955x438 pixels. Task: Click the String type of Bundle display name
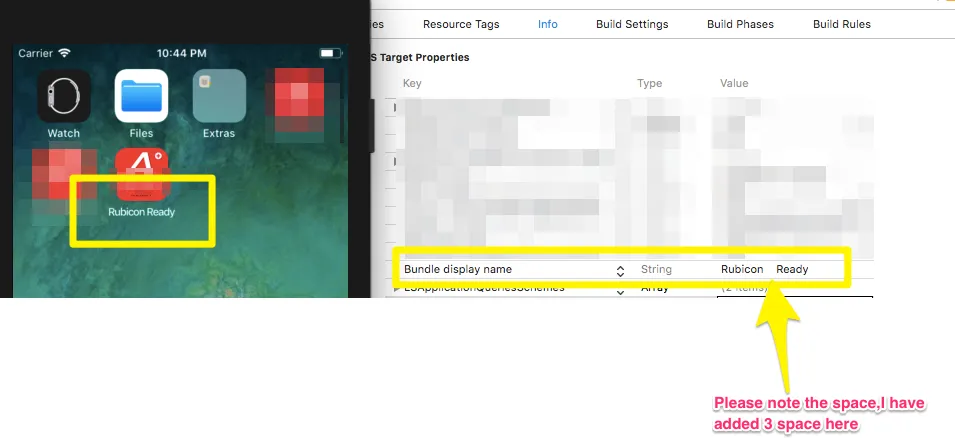pos(656,269)
